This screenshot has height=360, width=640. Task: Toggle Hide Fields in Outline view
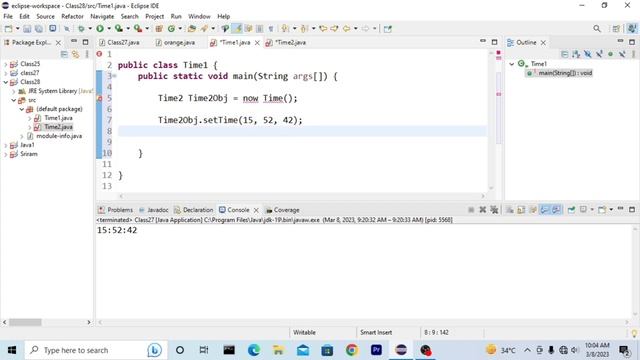pyautogui.click(x=587, y=54)
